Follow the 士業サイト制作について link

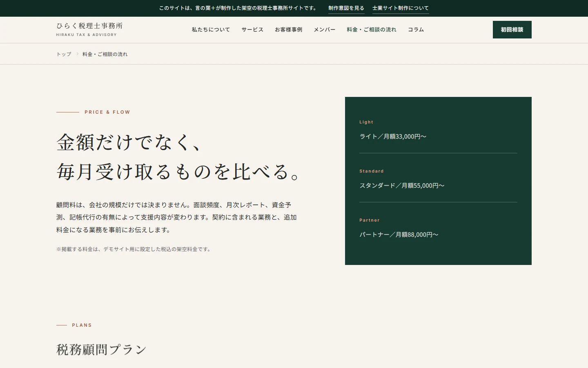tap(401, 8)
